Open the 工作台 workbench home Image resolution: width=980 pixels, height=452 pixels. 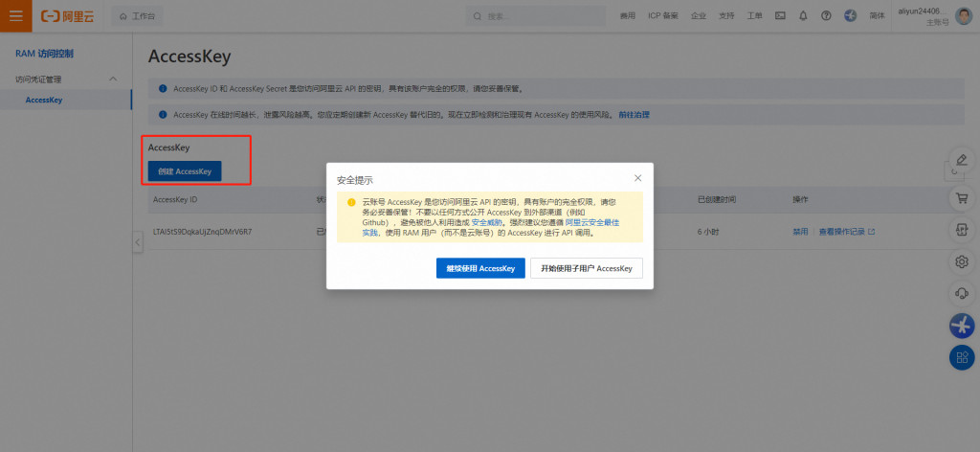click(x=138, y=16)
